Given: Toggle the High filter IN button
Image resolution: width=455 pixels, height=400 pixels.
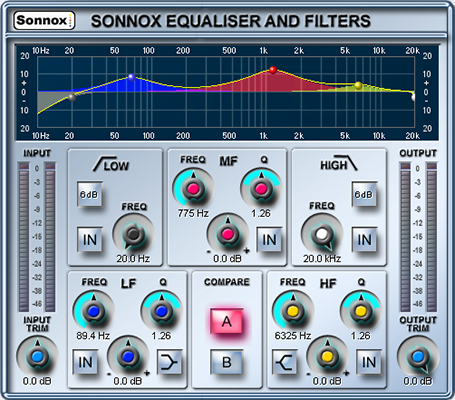Looking at the screenshot, I should (364, 239).
